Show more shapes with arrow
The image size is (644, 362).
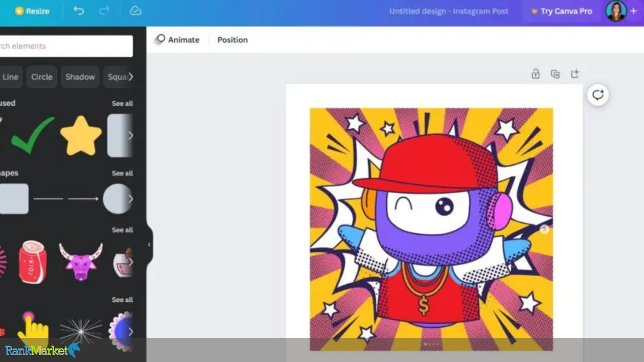pos(131,199)
